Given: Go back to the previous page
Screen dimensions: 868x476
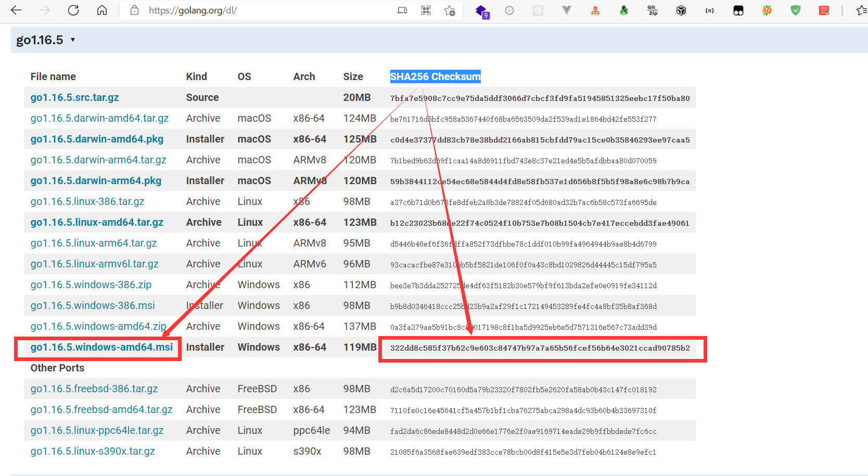Looking at the screenshot, I should click(16, 10).
